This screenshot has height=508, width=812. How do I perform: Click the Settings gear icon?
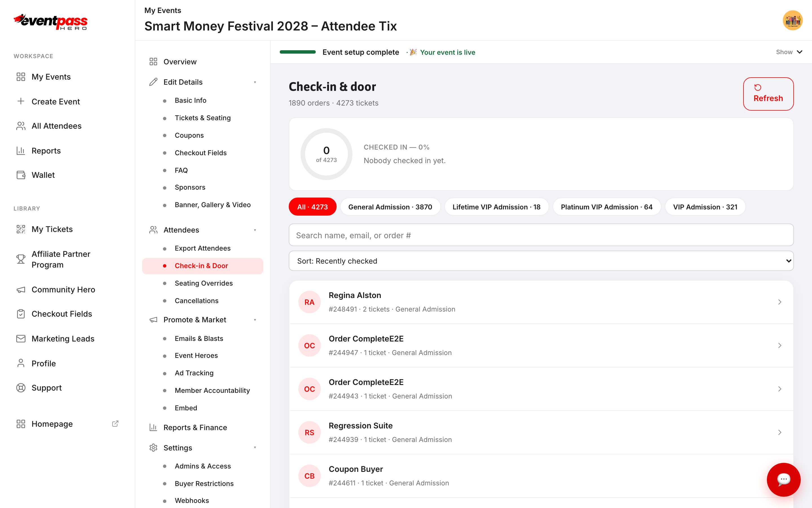(x=153, y=448)
